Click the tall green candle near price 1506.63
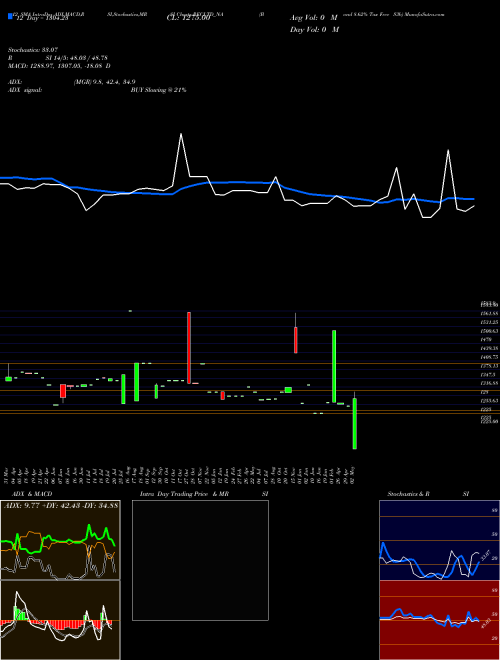 click(x=334, y=366)
